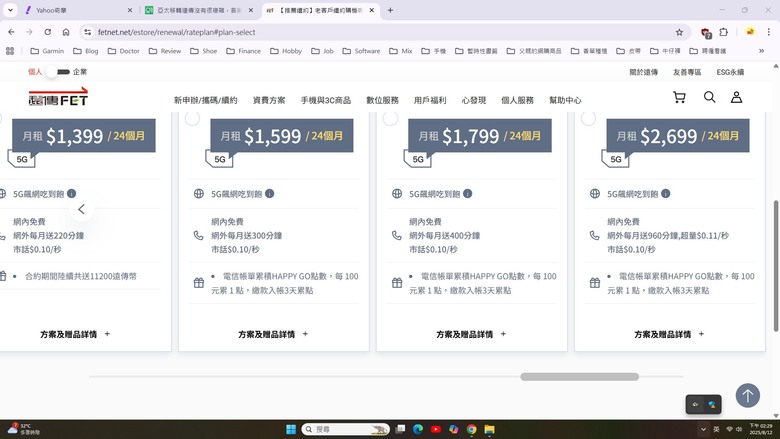Click the horizontal plan carousel scrollbar thumb

pos(580,377)
